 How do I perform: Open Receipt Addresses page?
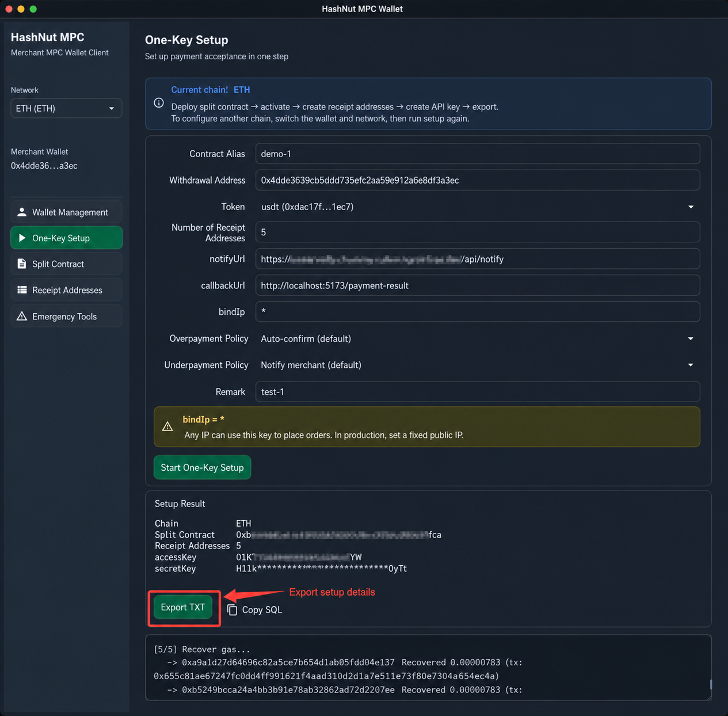[66, 290]
